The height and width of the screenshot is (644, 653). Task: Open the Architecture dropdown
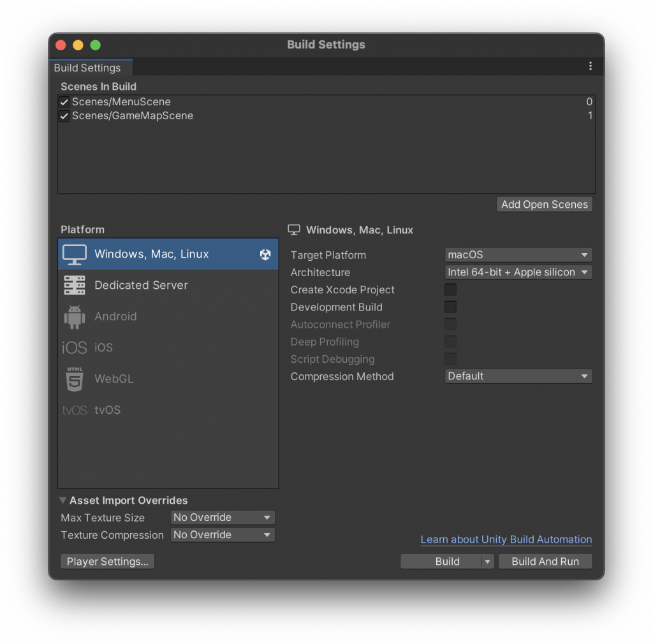(x=518, y=272)
